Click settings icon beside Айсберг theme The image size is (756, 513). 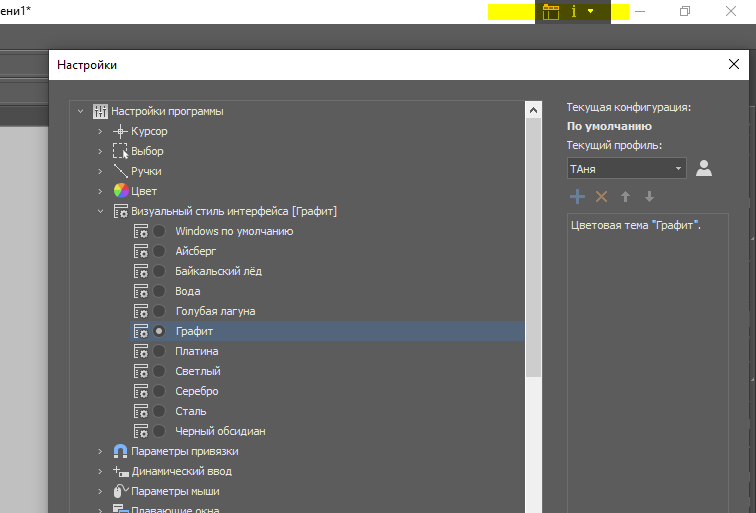[x=141, y=251]
